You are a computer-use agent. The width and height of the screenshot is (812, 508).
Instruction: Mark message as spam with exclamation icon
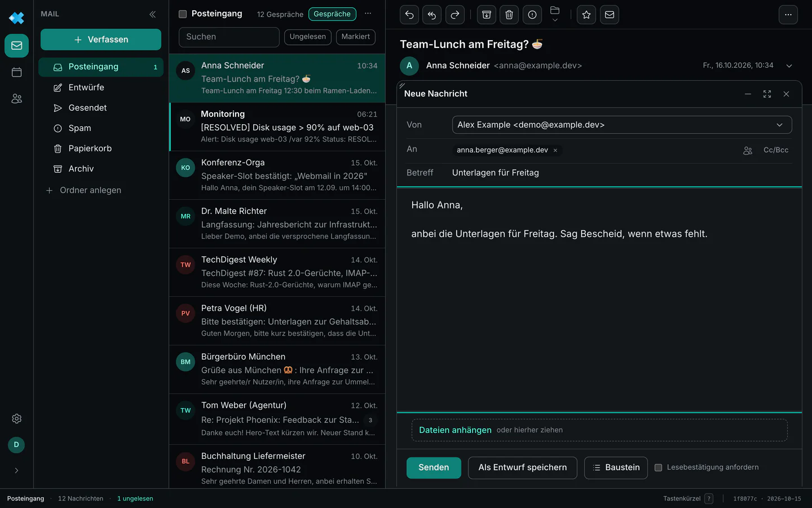click(532, 15)
